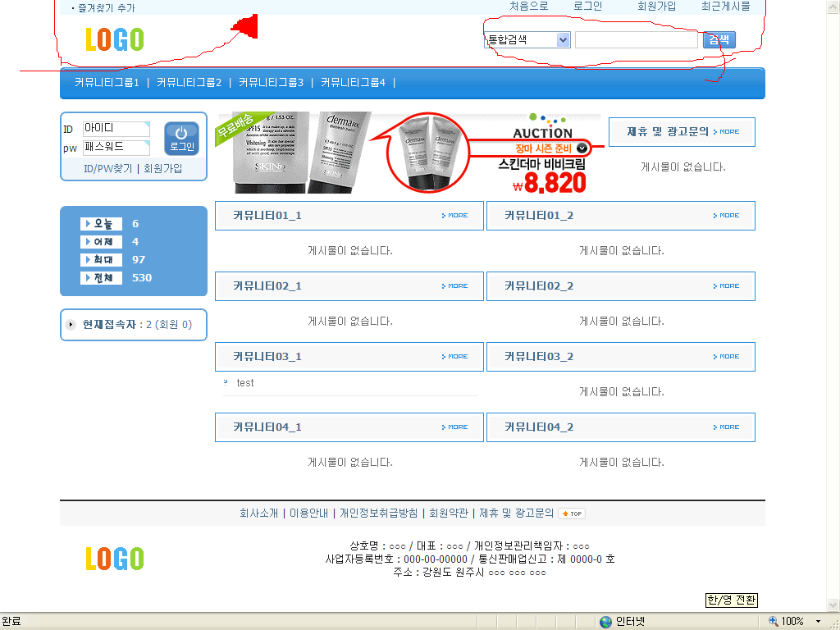Click the colorful LOGO in the header
This screenshot has height=630, width=840.
pyautogui.click(x=114, y=39)
